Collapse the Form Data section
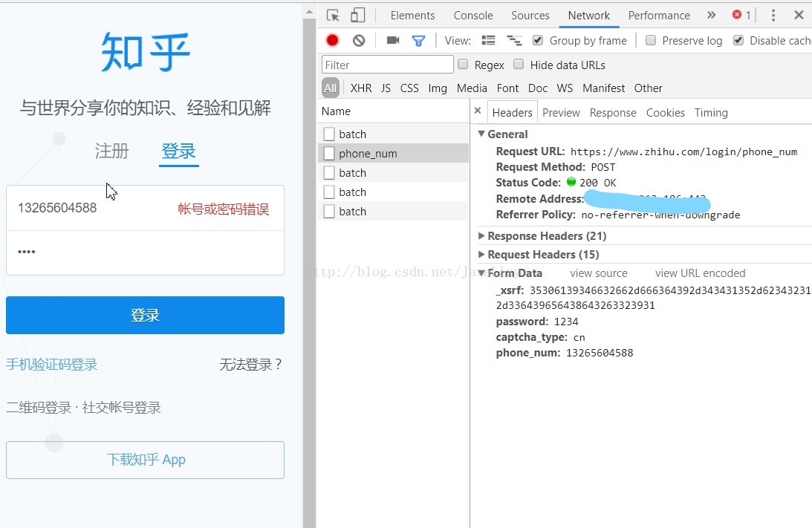 point(481,273)
